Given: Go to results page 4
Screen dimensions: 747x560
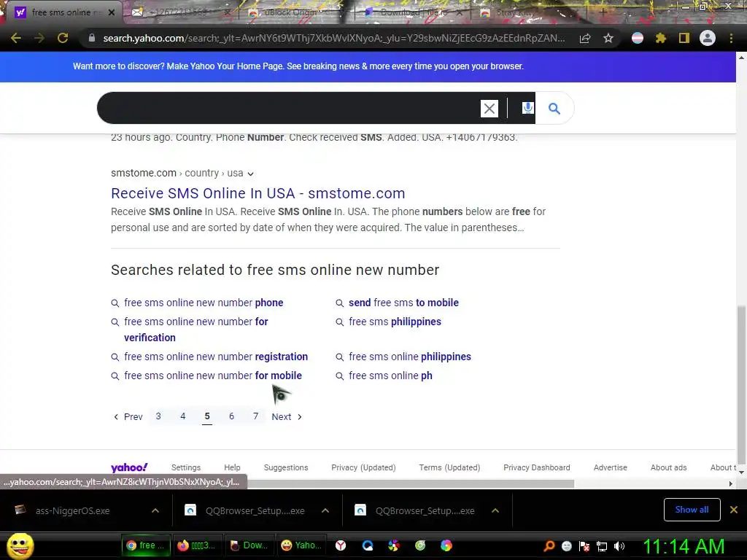Looking at the screenshot, I should click(x=182, y=416).
